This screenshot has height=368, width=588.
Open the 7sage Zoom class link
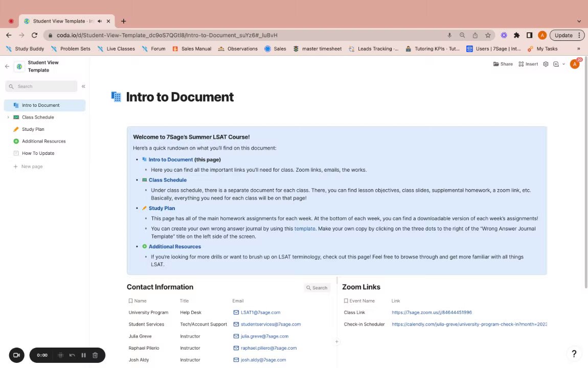point(432,312)
